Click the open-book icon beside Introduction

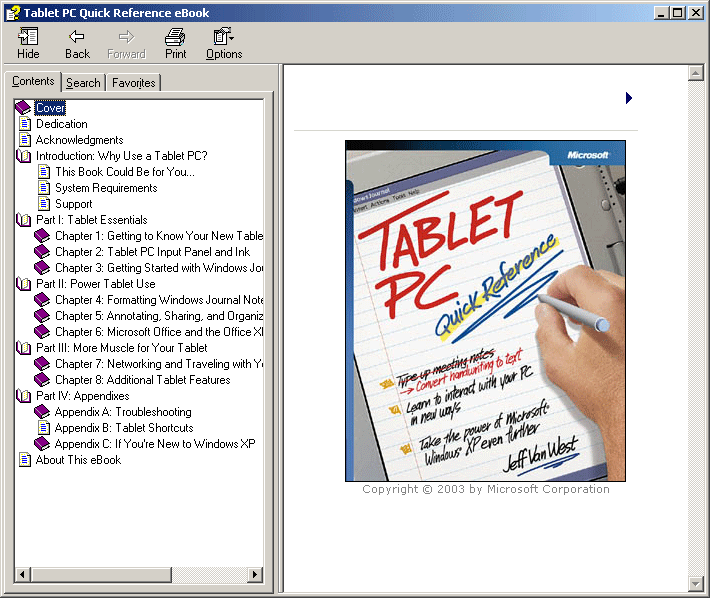tap(24, 156)
